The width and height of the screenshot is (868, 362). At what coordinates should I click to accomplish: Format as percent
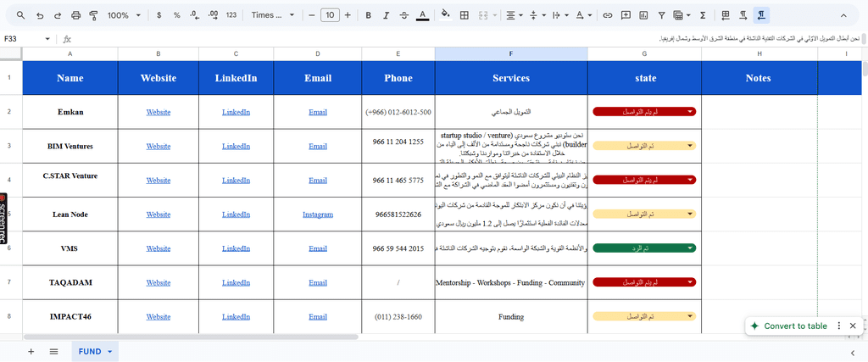[176, 15]
